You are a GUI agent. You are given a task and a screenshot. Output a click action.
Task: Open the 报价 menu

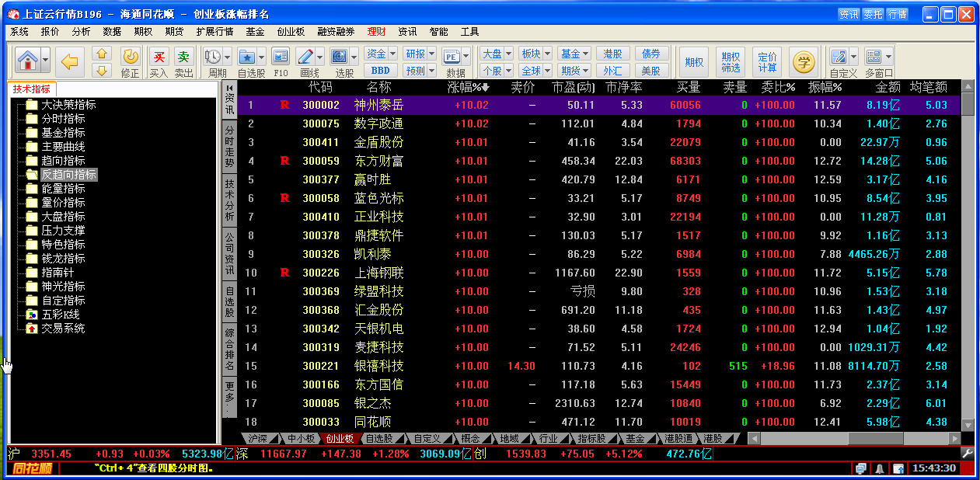50,32
